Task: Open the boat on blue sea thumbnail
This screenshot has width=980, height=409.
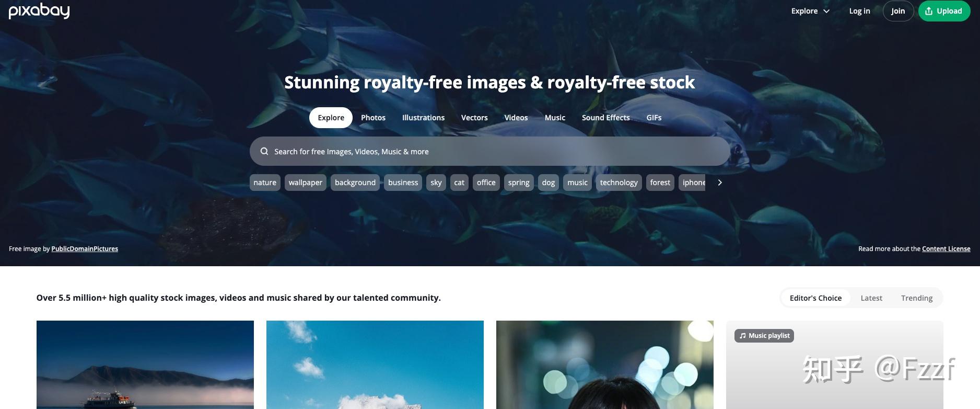Action: pos(145,365)
